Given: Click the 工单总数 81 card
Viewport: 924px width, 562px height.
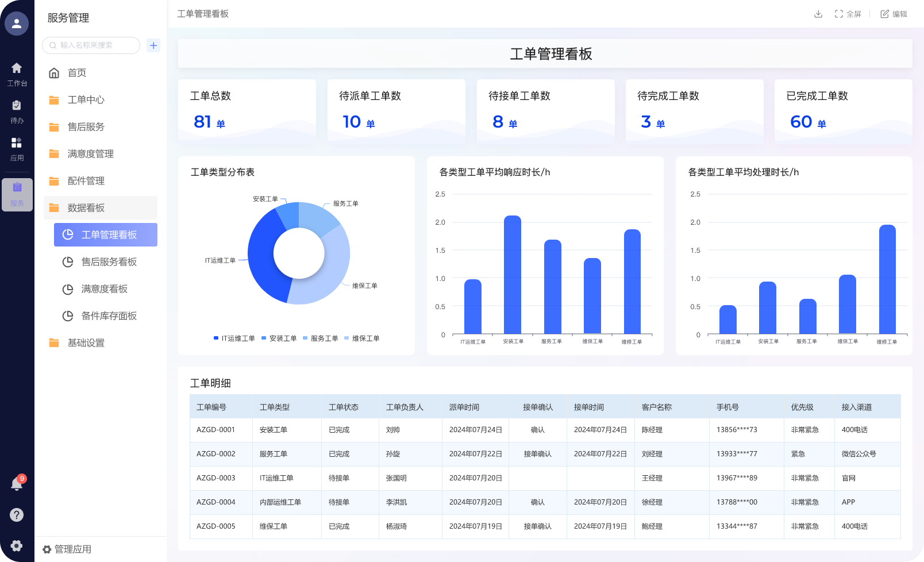Looking at the screenshot, I should (x=247, y=111).
